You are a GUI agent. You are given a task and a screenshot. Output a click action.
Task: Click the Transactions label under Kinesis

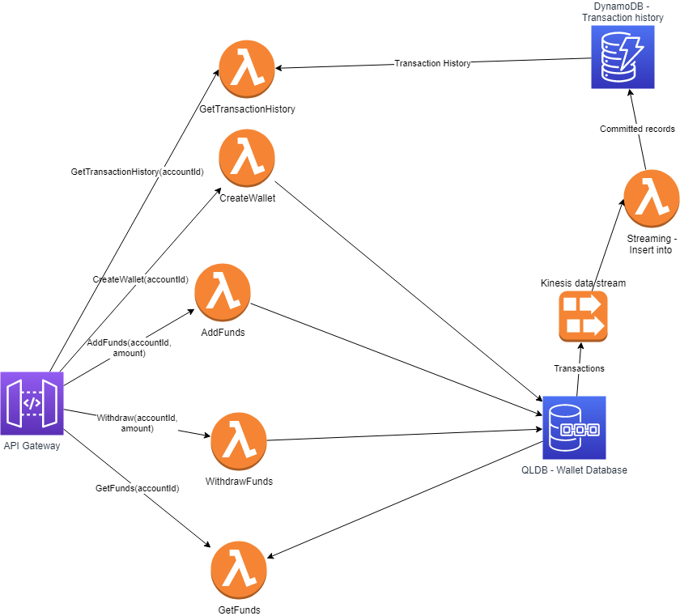tap(579, 368)
